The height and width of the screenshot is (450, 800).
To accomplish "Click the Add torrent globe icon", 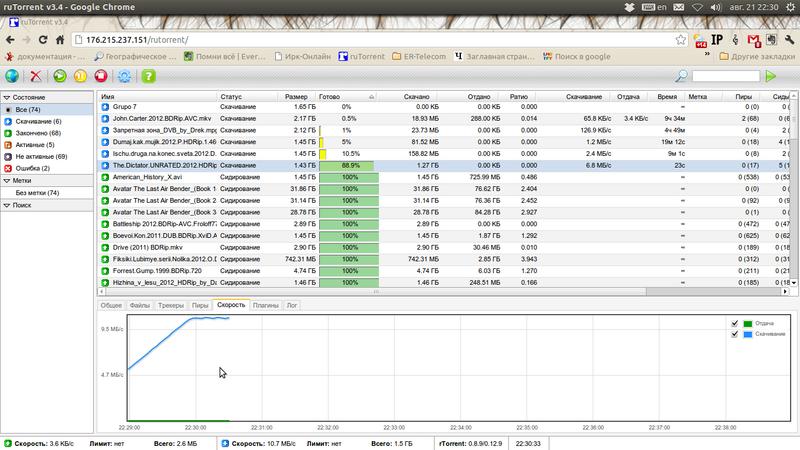I will click(x=12, y=76).
